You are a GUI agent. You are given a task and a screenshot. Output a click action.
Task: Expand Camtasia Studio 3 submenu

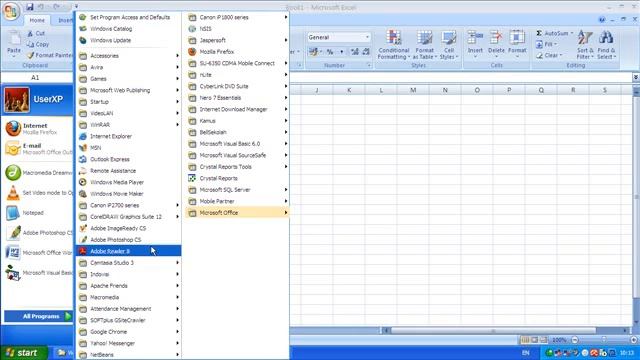click(x=128, y=263)
